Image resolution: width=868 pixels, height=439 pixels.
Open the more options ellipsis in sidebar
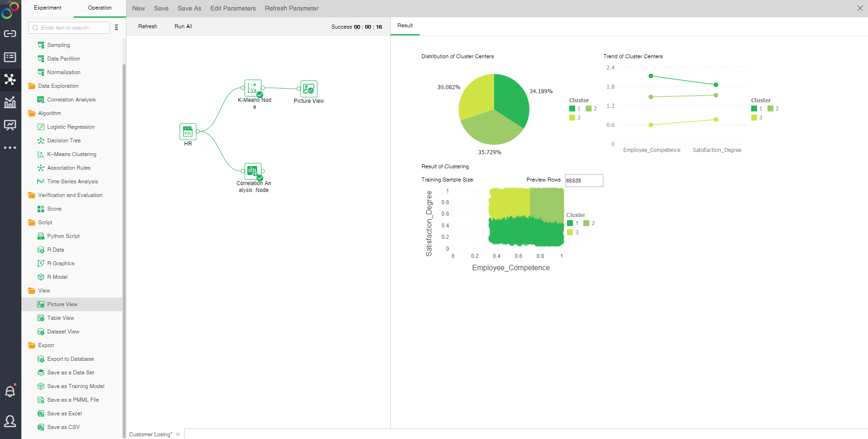10,148
